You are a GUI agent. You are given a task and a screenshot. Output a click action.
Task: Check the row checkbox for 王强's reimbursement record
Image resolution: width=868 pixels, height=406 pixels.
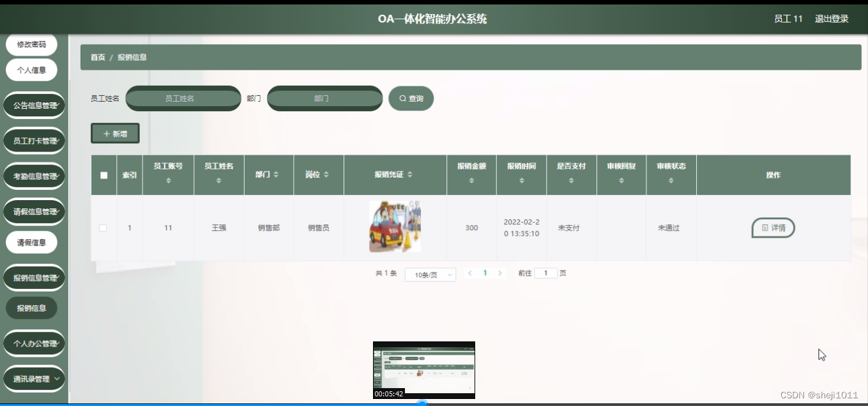click(103, 227)
